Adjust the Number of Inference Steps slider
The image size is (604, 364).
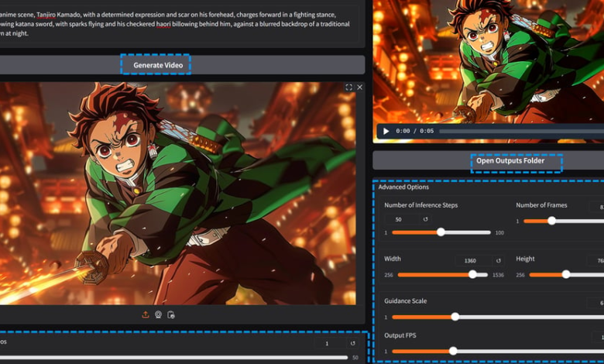pos(441,232)
